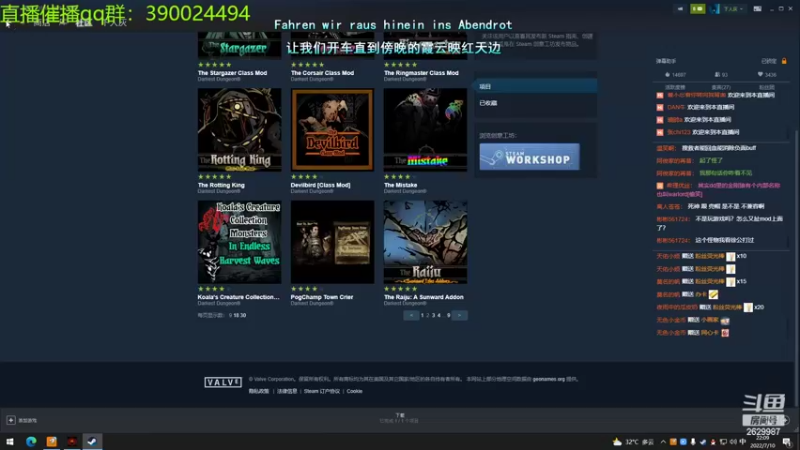
Task: Open The Mistake mod thumbnail
Action: [x=425, y=130]
